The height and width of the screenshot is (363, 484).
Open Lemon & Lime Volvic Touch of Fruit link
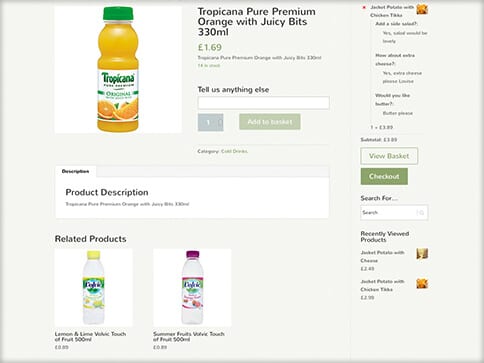[x=90, y=337]
